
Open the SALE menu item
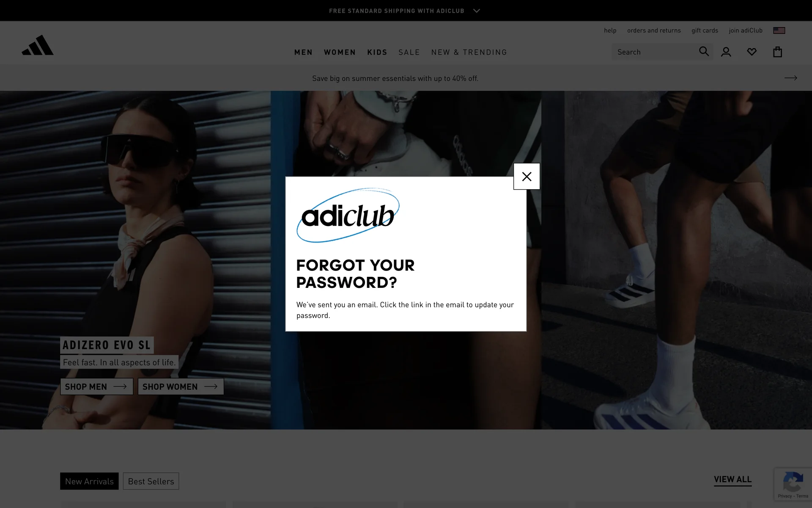(x=409, y=52)
